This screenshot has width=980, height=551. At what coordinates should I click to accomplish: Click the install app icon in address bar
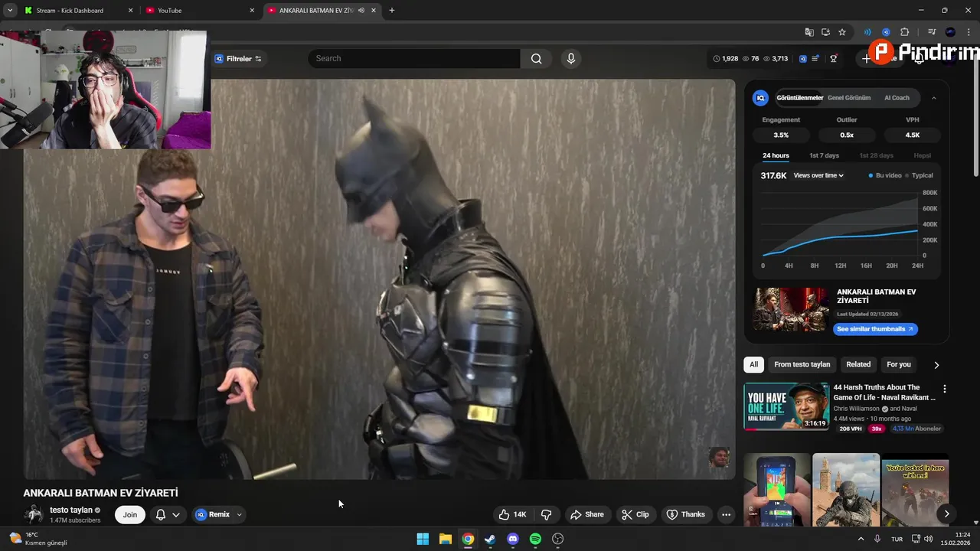click(825, 32)
